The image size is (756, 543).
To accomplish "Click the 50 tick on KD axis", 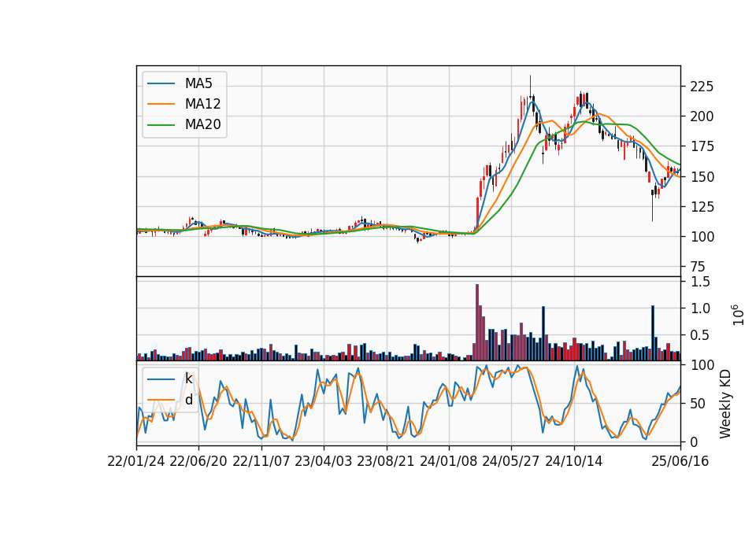I will click(x=698, y=404).
